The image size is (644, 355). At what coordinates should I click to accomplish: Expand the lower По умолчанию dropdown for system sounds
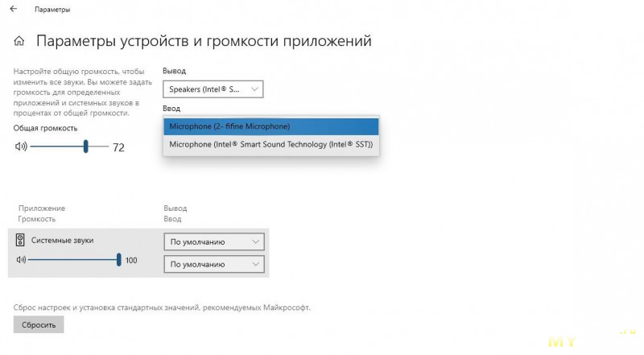tap(213, 264)
